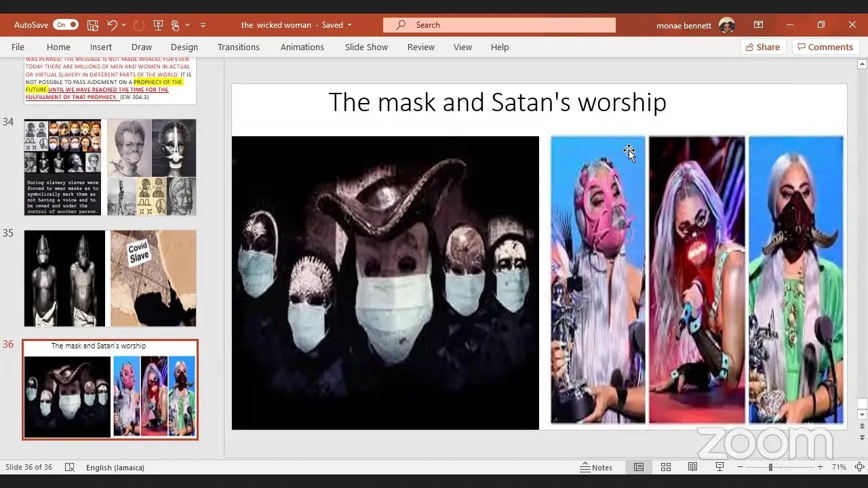Select the masked figures image on slide

pos(385,283)
